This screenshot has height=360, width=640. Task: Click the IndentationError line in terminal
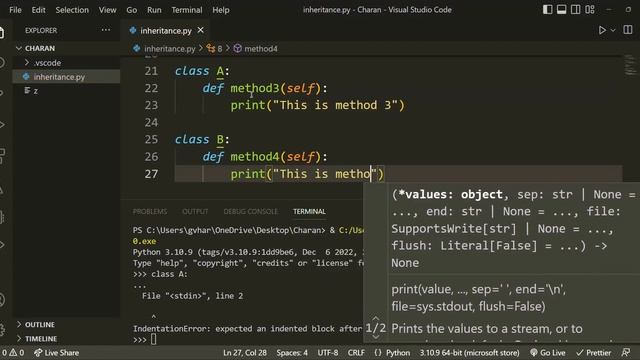click(247, 329)
